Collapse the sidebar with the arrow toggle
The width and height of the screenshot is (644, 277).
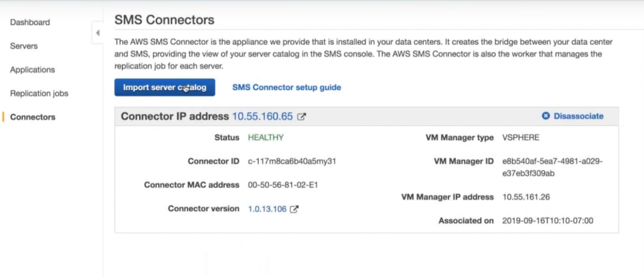(x=97, y=33)
